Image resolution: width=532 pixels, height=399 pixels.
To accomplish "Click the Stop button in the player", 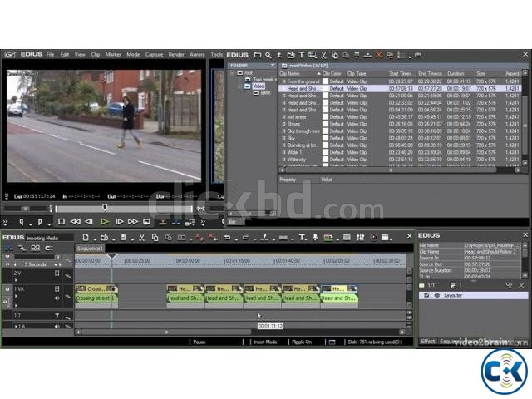I will tap(62, 222).
